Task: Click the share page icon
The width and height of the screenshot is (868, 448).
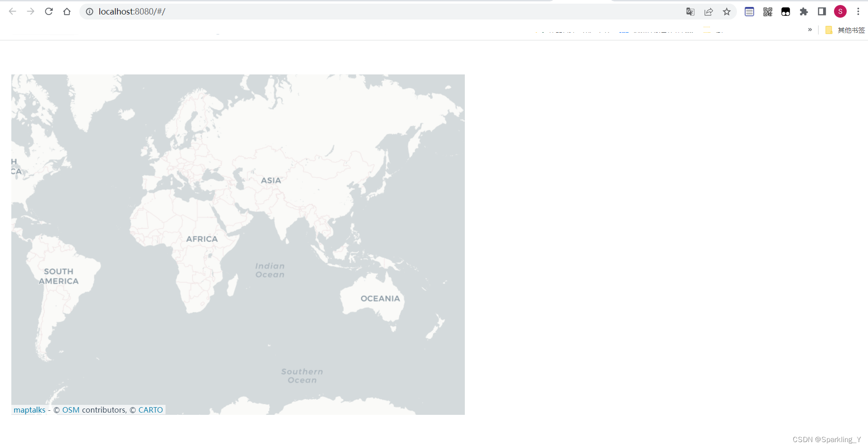Action: coord(708,11)
